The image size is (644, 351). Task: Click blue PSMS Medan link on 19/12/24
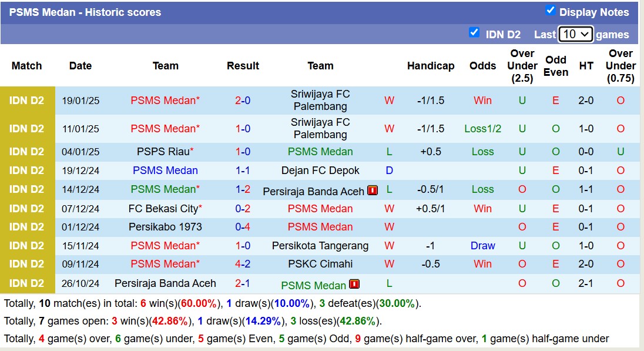165,171
